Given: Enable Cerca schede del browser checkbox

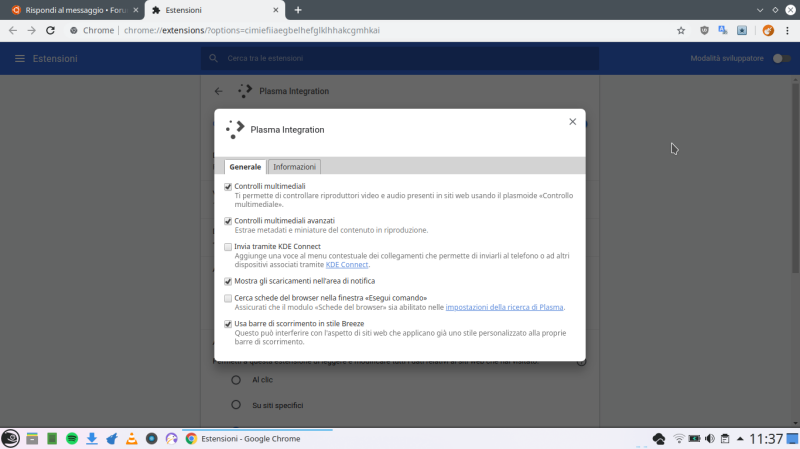Looking at the screenshot, I should 228,298.
